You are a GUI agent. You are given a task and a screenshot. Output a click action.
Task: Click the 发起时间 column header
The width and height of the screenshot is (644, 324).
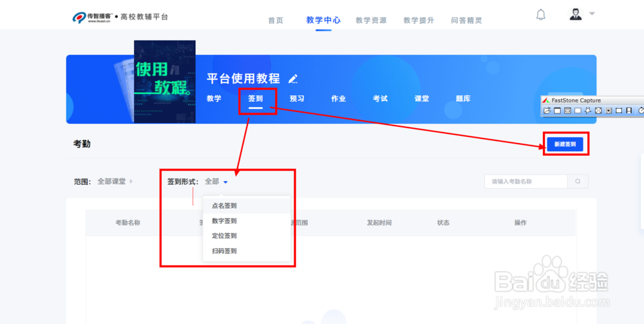pyautogui.click(x=379, y=223)
